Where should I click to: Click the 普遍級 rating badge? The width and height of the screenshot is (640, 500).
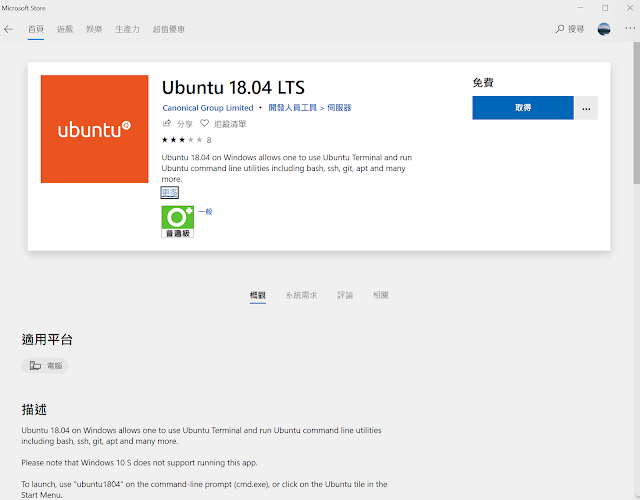[178, 222]
